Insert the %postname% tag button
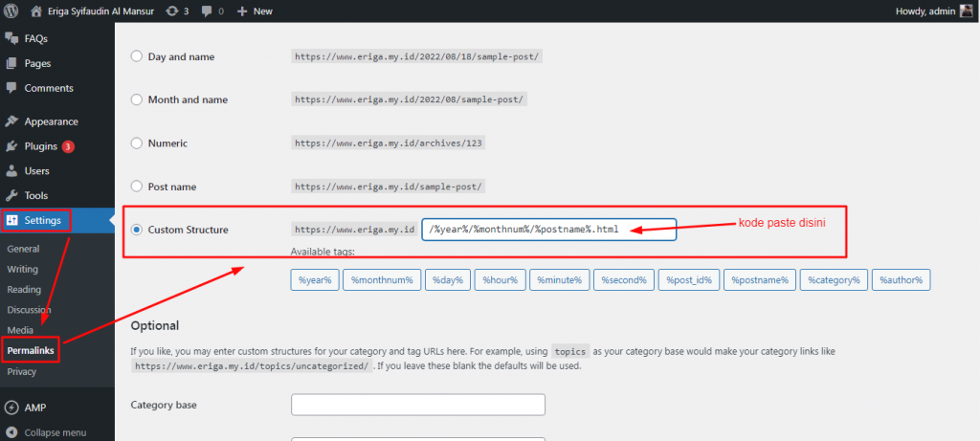 (760, 280)
